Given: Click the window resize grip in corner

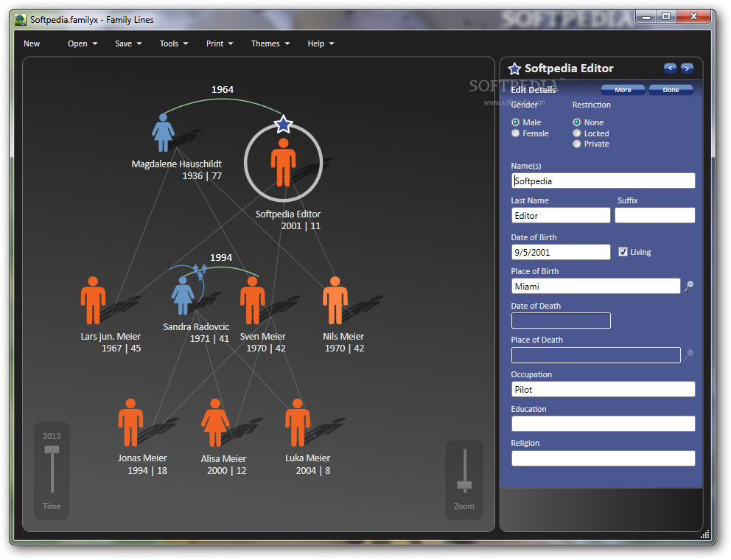Looking at the screenshot, I should pos(705,534).
